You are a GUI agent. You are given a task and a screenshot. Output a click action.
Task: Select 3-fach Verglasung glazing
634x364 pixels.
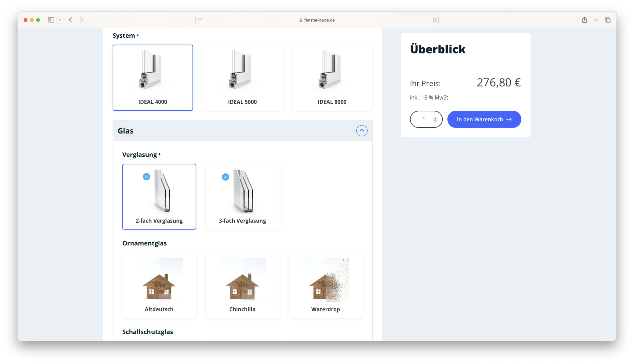242,197
